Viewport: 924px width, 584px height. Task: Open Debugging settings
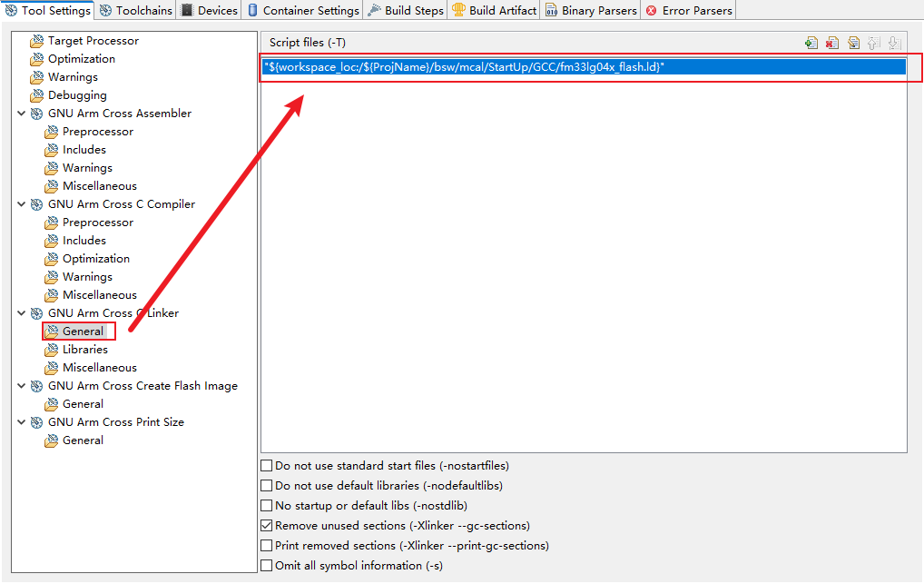(77, 95)
